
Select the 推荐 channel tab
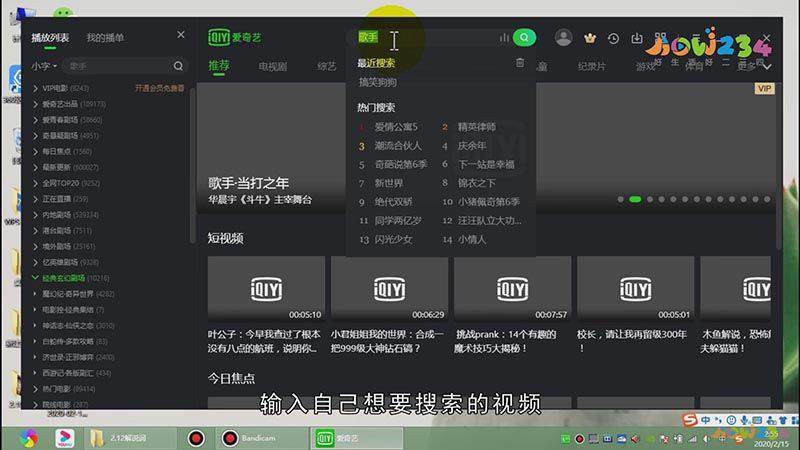point(219,66)
